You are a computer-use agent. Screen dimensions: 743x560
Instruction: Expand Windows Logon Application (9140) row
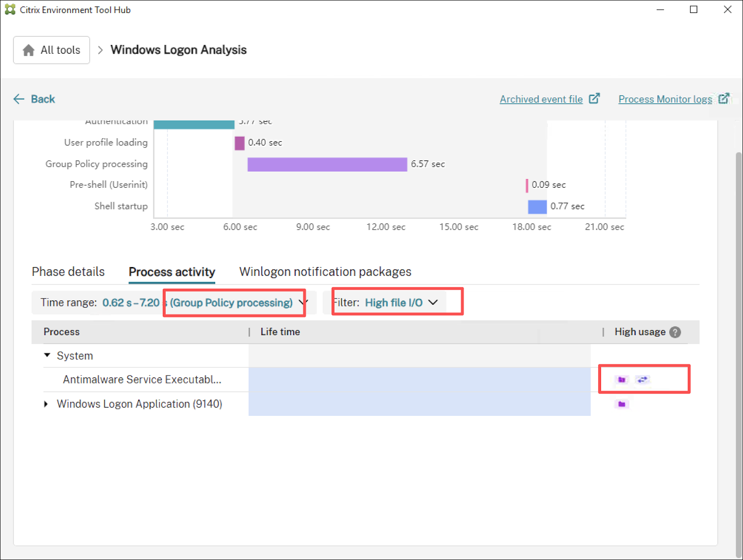pyautogui.click(x=46, y=404)
